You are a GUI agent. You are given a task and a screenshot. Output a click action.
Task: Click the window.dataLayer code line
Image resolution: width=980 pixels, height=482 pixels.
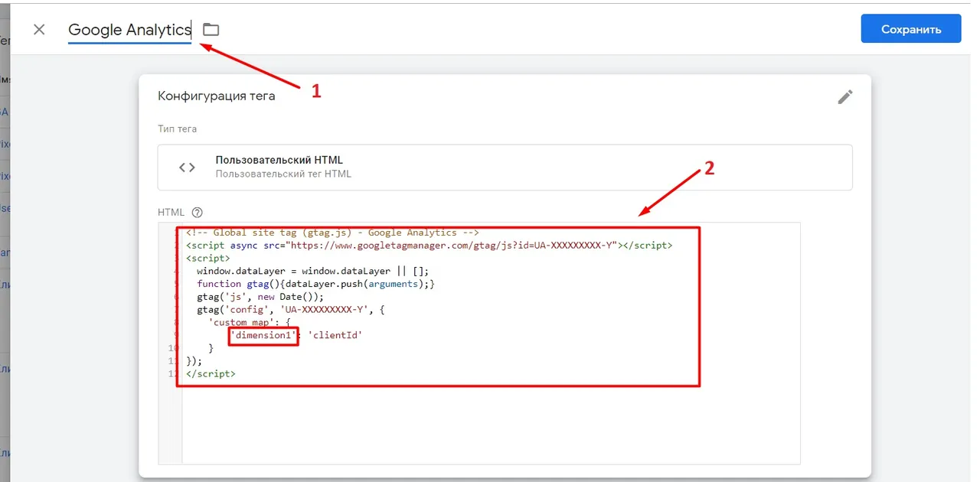pos(312,272)
